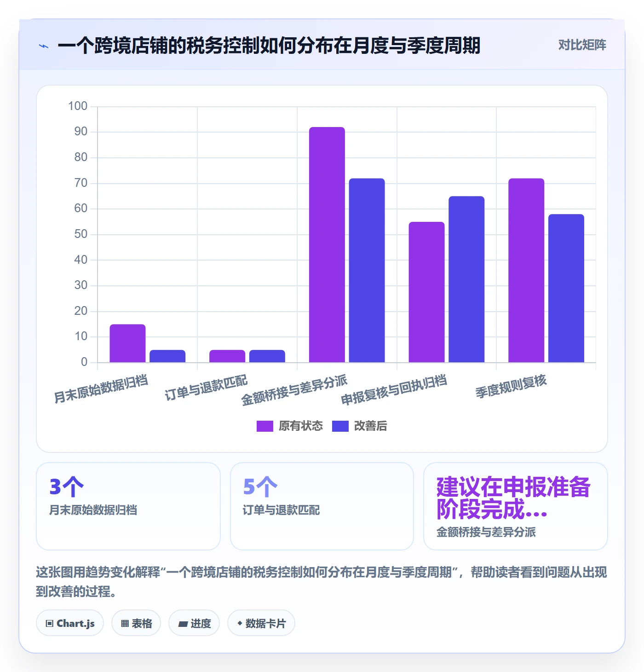Click the 金额桥接与差异分派 caption in third card
The image size is (644, 672).
coord(486,532)
